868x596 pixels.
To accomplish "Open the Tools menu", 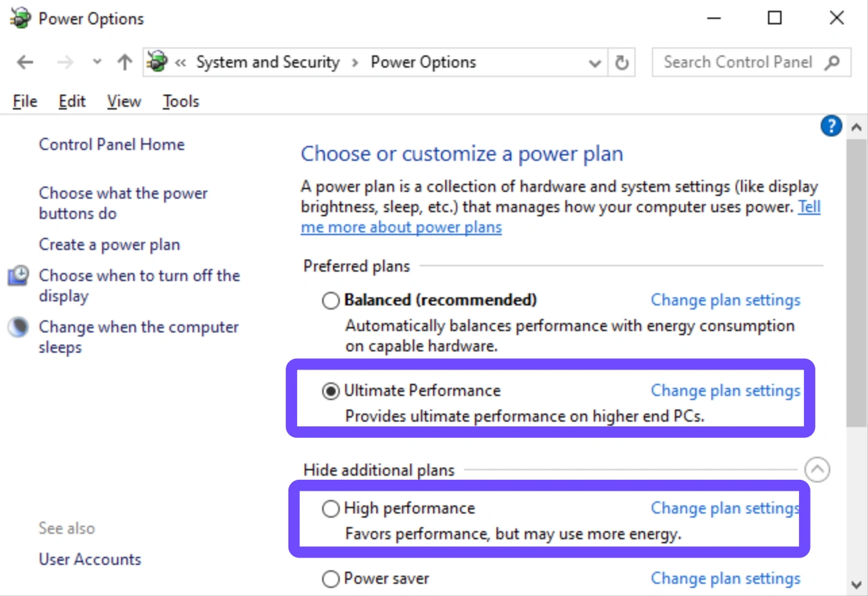I will 180,101.
